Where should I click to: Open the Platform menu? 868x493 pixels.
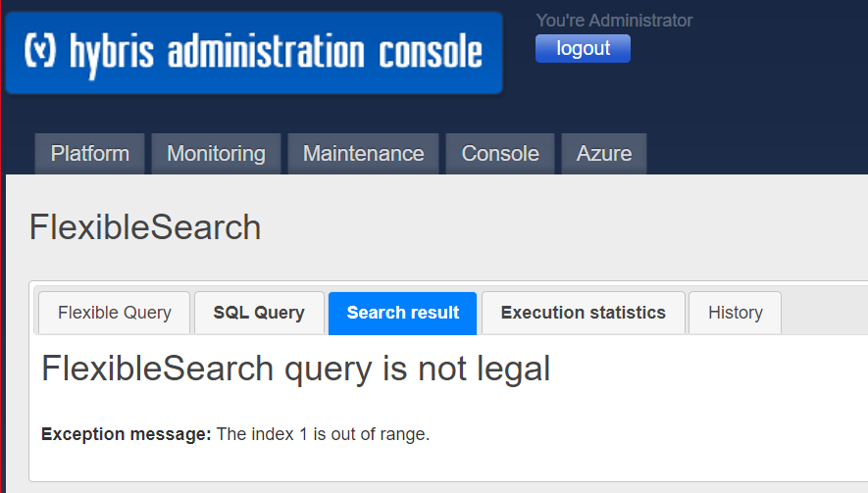tap(89, 154)
